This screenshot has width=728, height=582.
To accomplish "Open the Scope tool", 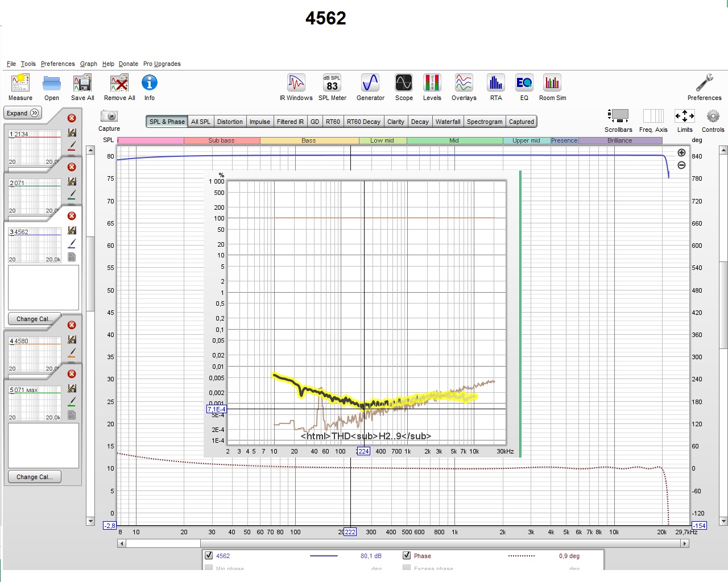I will coord(404,83).
